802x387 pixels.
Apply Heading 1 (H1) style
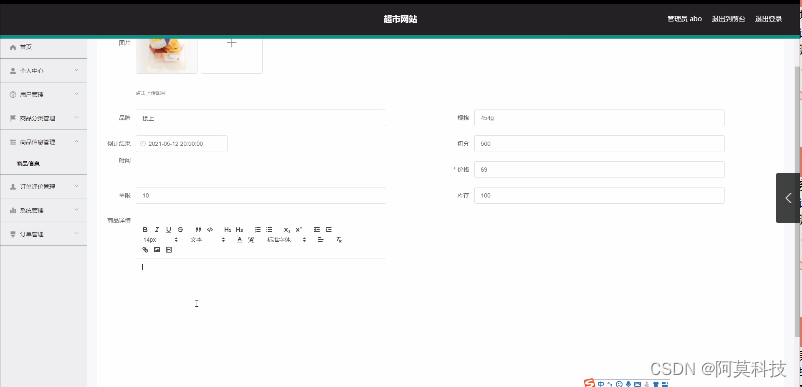click(x=228, y=230)
